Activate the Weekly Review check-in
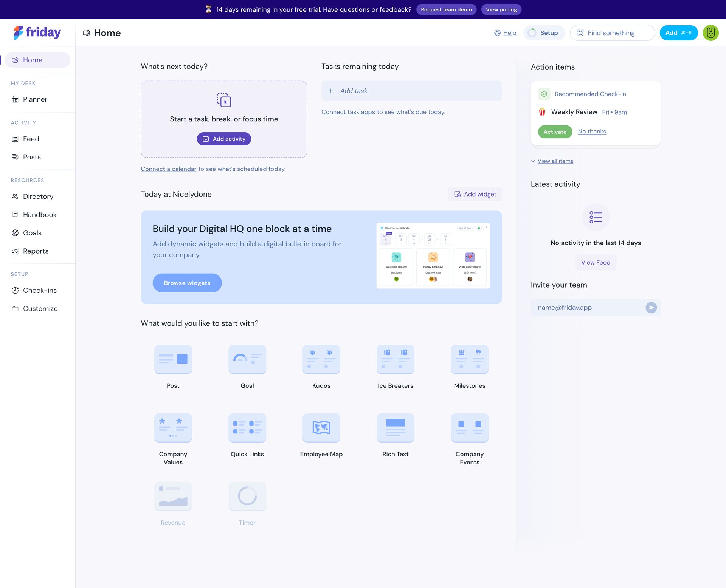 (x=555, y=132)
